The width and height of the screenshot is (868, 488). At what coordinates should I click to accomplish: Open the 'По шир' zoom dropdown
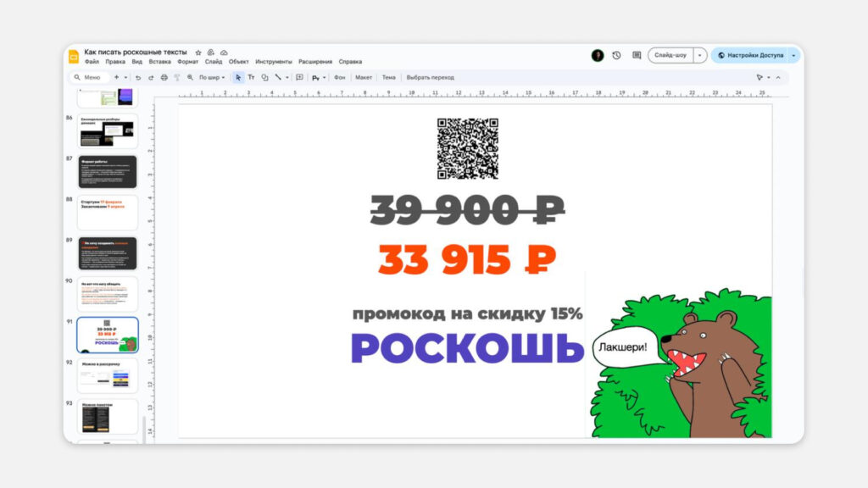[x=212, y=77]
